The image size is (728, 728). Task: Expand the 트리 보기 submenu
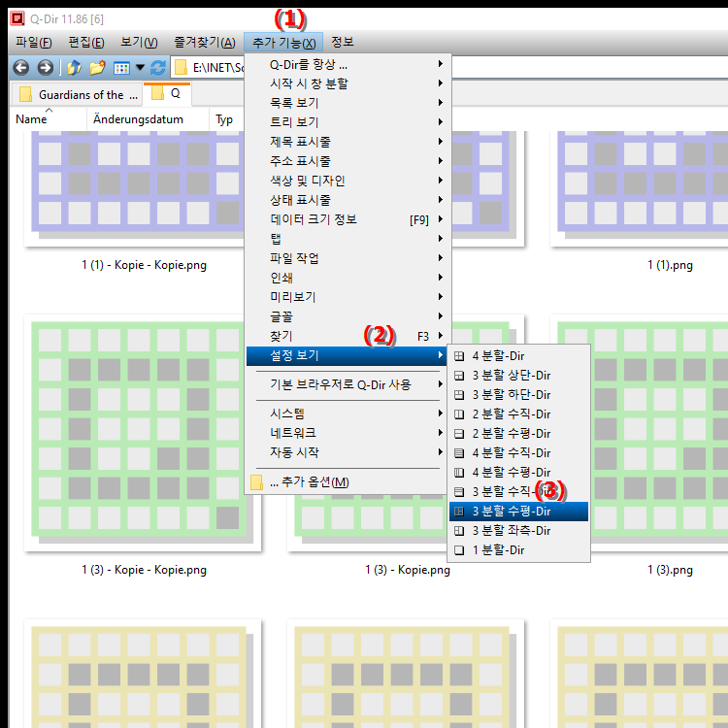point(347,122)
